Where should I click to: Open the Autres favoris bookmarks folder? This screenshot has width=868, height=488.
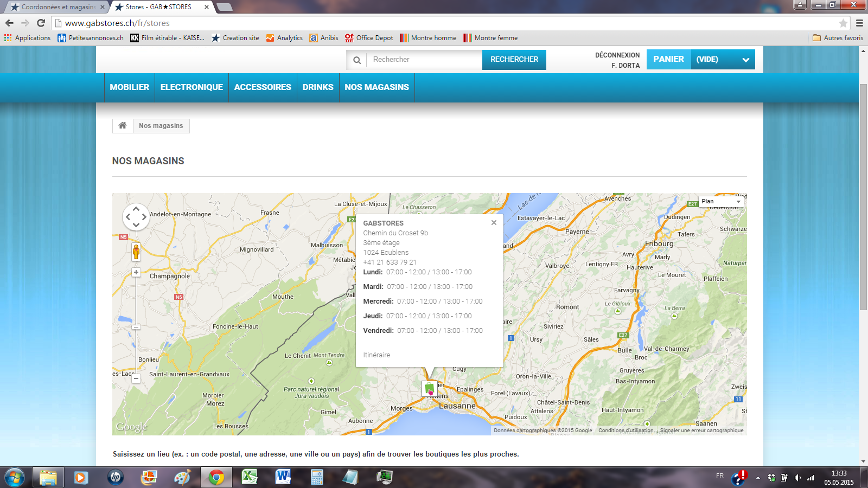[x=838, y=38]
